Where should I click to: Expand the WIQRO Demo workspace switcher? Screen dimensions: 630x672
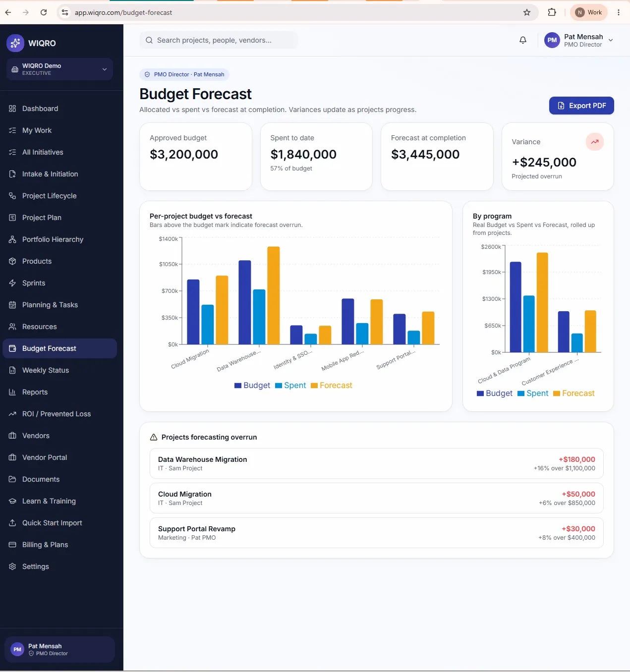click(59, 69)
